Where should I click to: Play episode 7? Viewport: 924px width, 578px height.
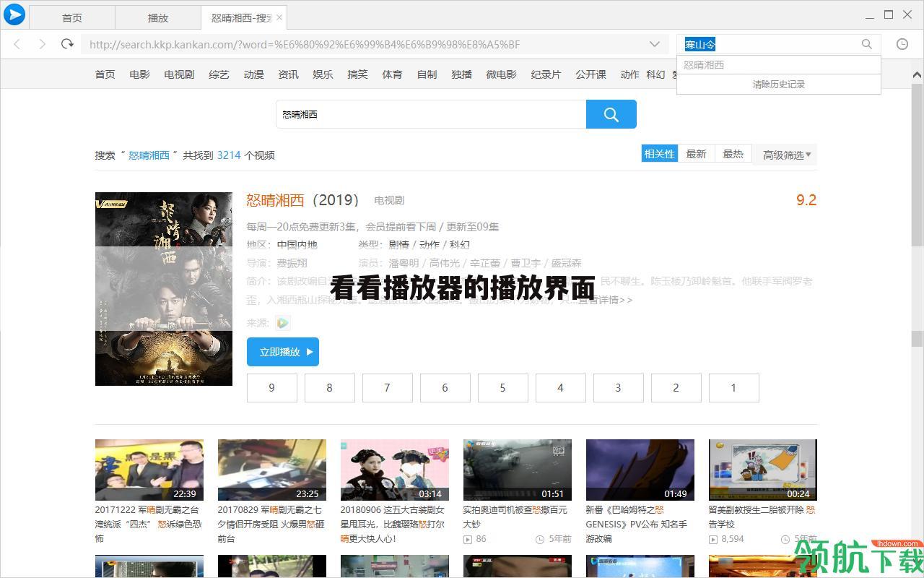(388, 388)
